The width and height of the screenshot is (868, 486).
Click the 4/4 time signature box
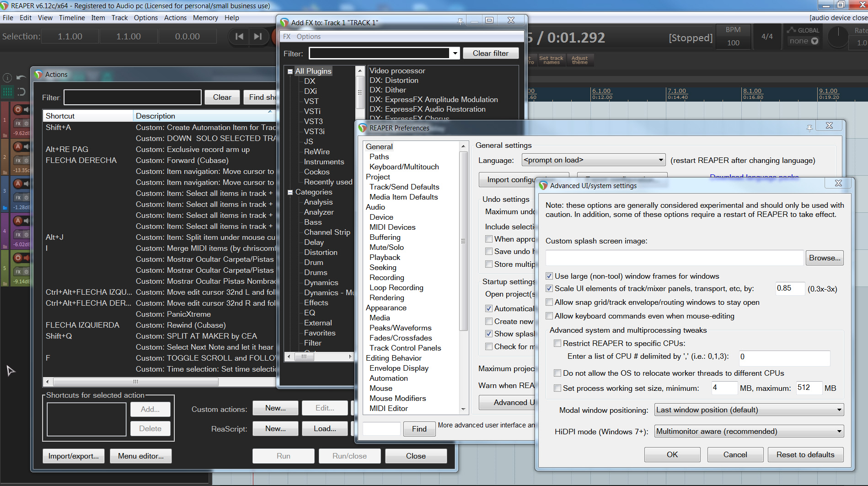click(767, 37)
